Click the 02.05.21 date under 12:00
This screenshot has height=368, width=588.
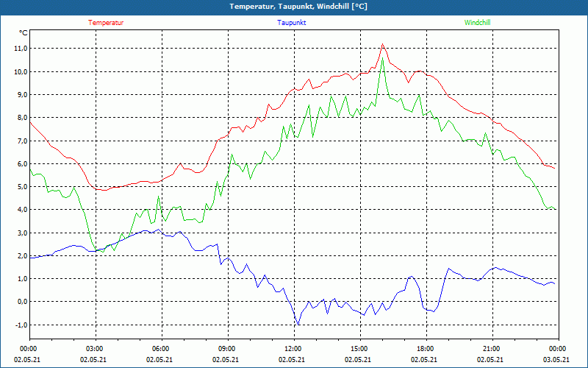[x=292, y=359]
